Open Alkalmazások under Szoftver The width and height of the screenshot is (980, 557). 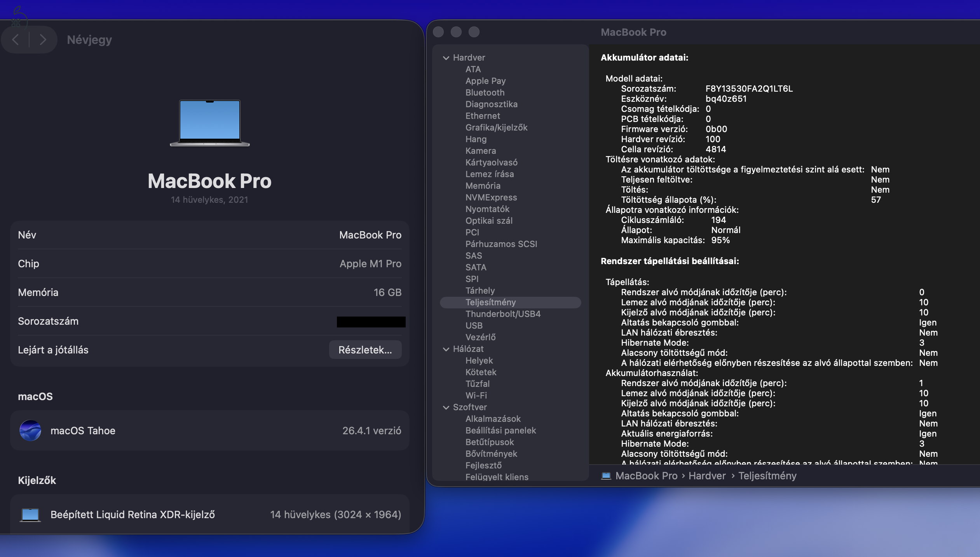point(493,419)
